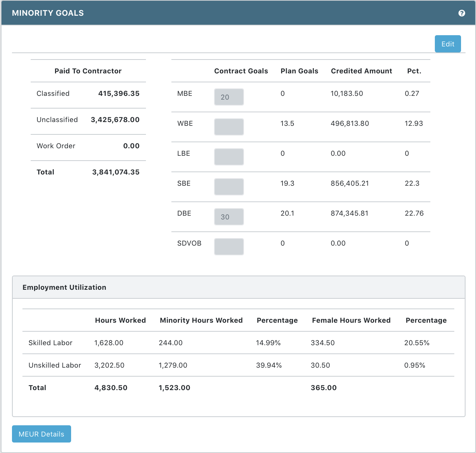Click the Edit button
Viewport: 476px width, 453px height.
(448, 44)
